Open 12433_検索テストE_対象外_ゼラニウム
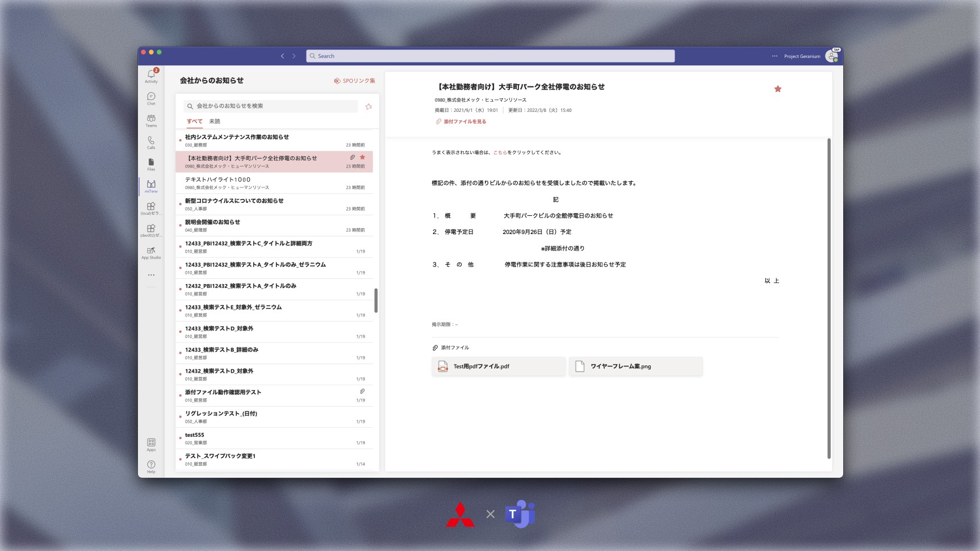 pyautogui.click(x=274, y=311)
